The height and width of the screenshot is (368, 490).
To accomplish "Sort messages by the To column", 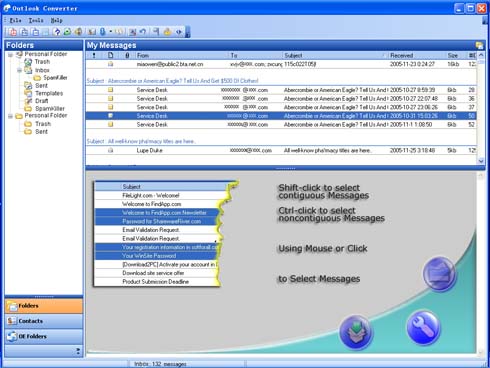I will (255, 55).
